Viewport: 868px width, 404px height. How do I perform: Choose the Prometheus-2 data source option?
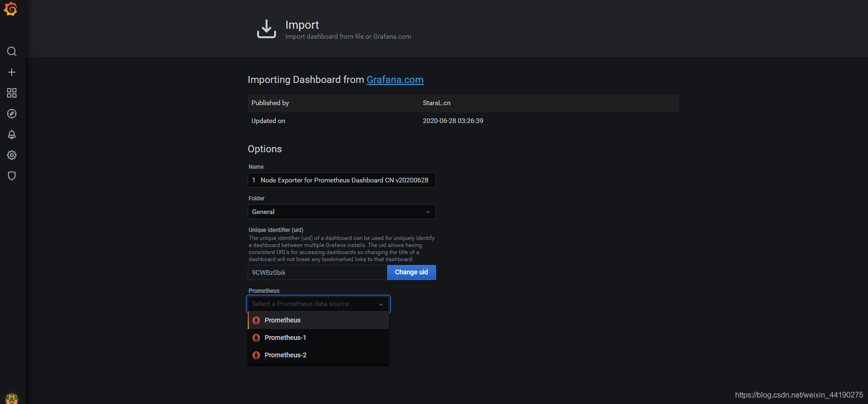pos(318,355)
